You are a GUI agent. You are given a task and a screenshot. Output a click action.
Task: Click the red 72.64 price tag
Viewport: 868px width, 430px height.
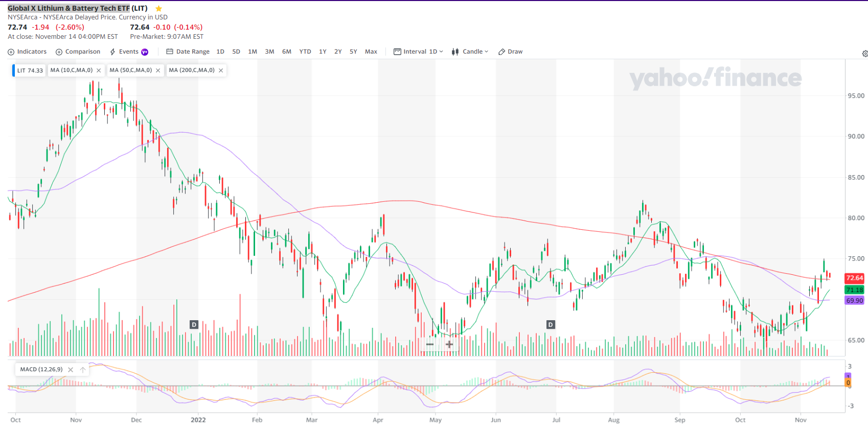point(855,278)
